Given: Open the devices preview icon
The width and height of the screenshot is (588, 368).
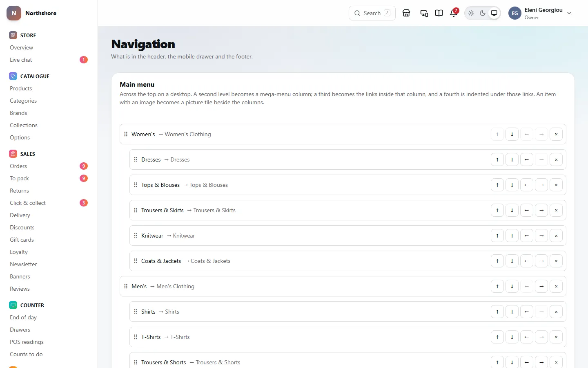Looking at the screenshot, I should tap(424, 13).
